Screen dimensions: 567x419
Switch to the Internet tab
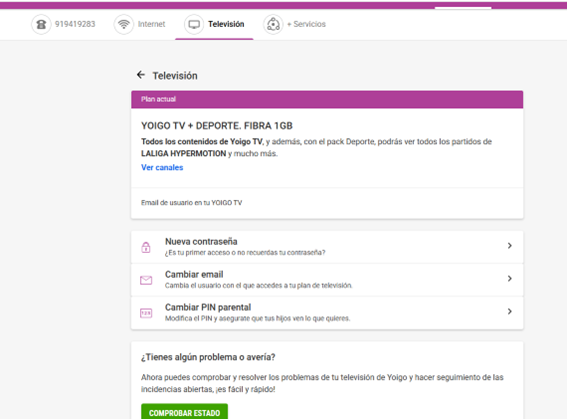pyautogui.click(x=140, y=24)
